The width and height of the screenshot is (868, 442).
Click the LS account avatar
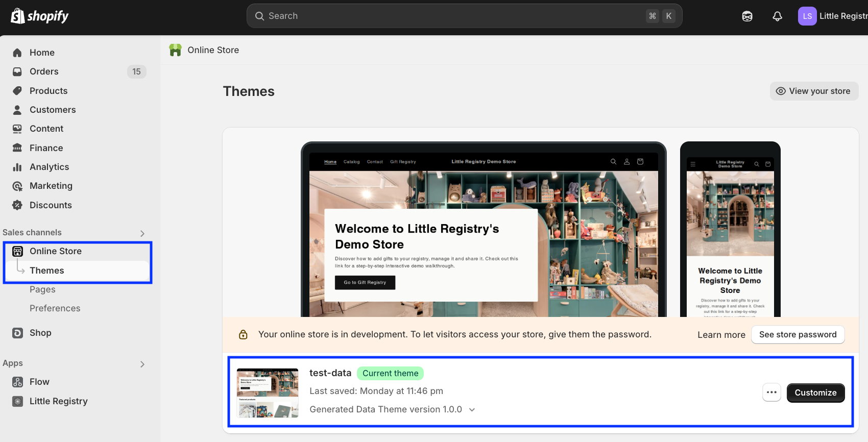[x=807, y=16]
